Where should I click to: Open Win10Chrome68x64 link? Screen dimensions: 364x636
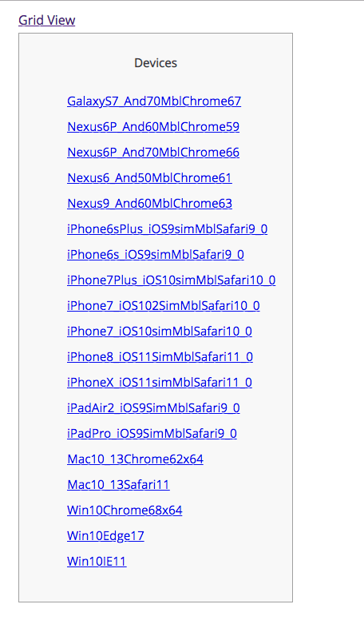[x=125, y=510]
